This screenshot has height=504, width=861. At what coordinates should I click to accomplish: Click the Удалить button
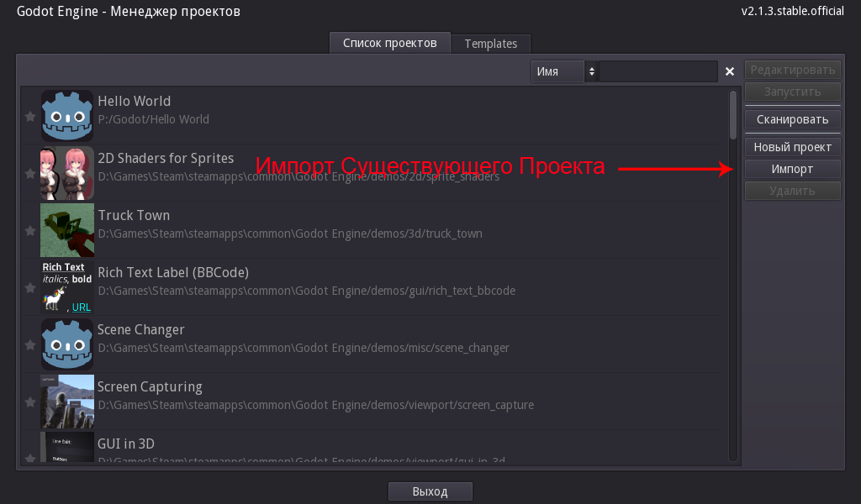click(x=792, y=191)
